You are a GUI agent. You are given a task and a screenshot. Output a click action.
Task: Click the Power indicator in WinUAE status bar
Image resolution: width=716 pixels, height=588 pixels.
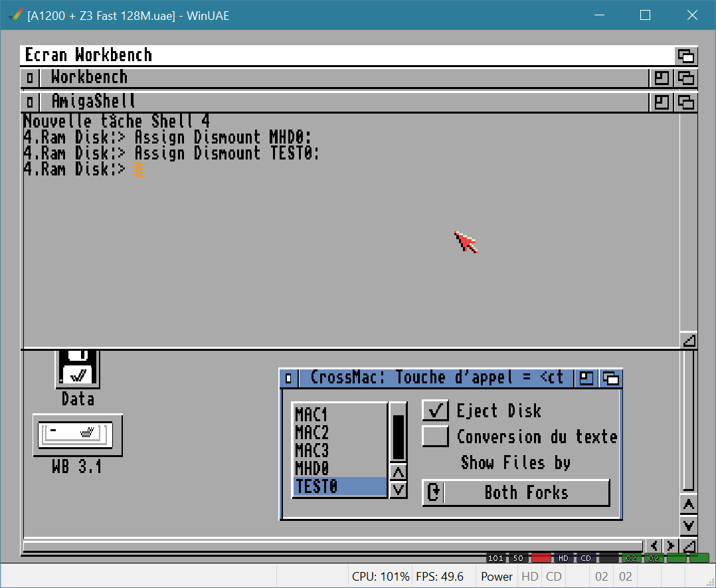click(x=496, y=577)
